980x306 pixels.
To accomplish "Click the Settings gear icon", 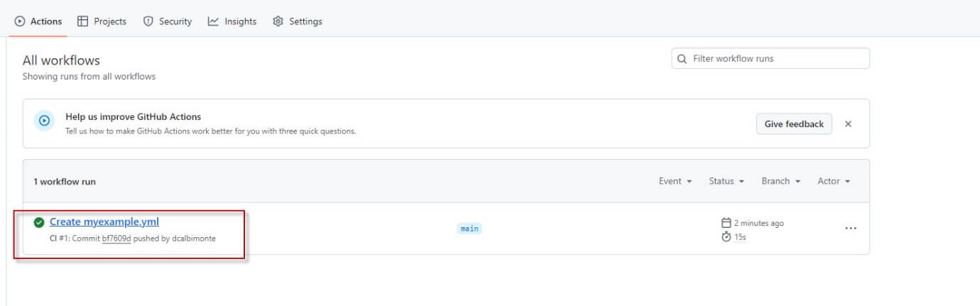I will (x=278, y=21).
